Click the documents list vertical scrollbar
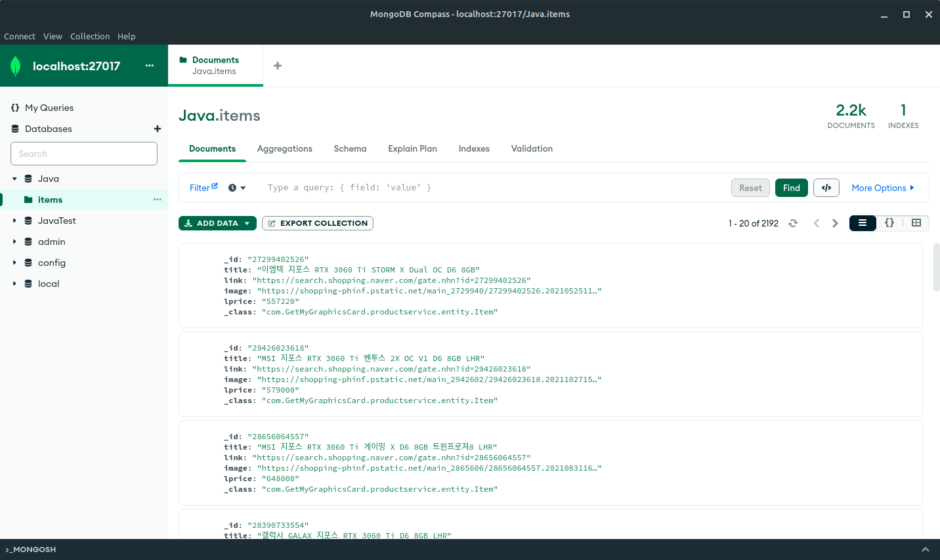This screenshot has height=560, width=940. pos(936,267)
